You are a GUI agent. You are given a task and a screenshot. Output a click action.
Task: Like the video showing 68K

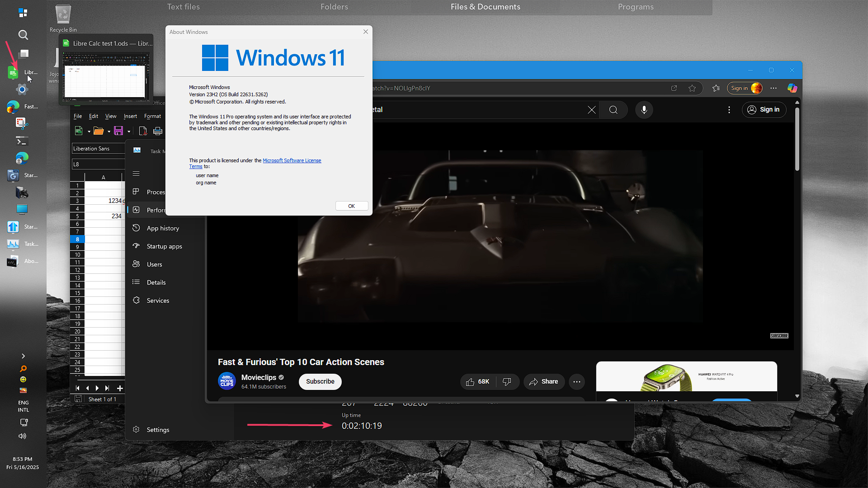[x=478, y=382]
